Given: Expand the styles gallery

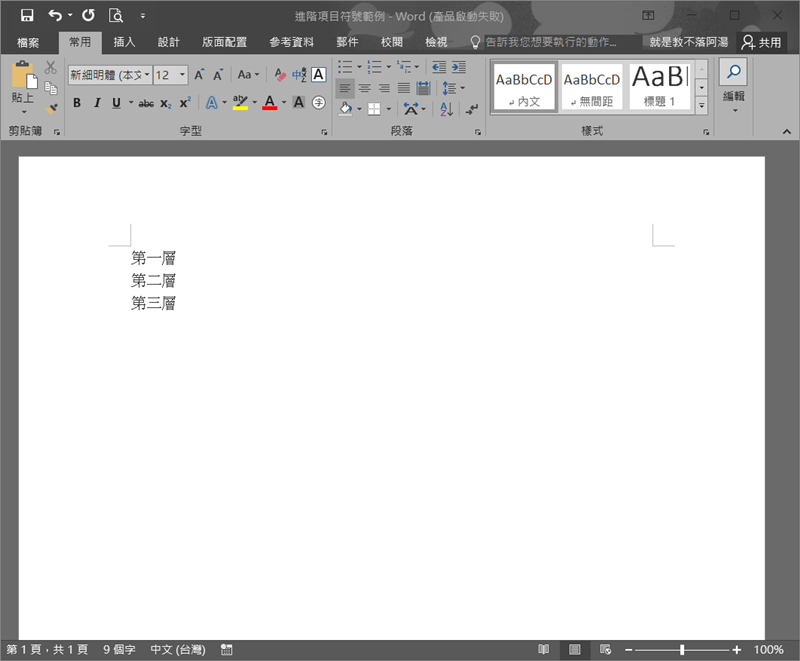Looking at the screenshot, I should [x=701, y=104].
